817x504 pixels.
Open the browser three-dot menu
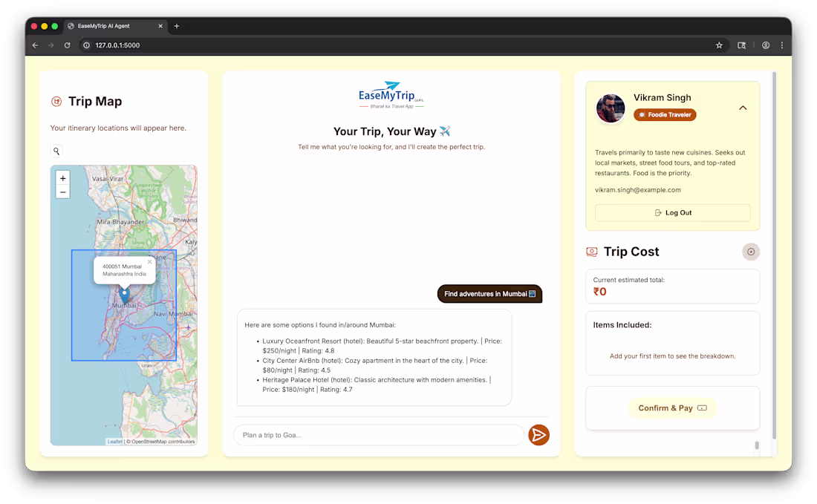782,45
